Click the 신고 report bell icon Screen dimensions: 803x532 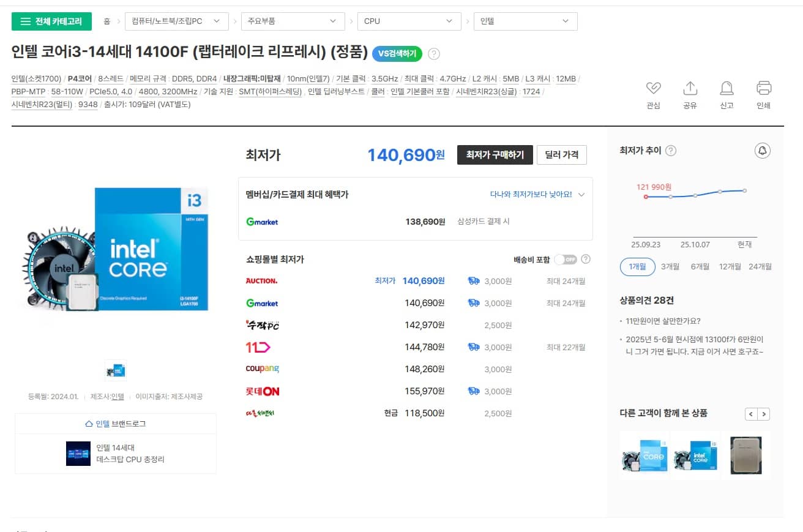[x=726, y=89]
